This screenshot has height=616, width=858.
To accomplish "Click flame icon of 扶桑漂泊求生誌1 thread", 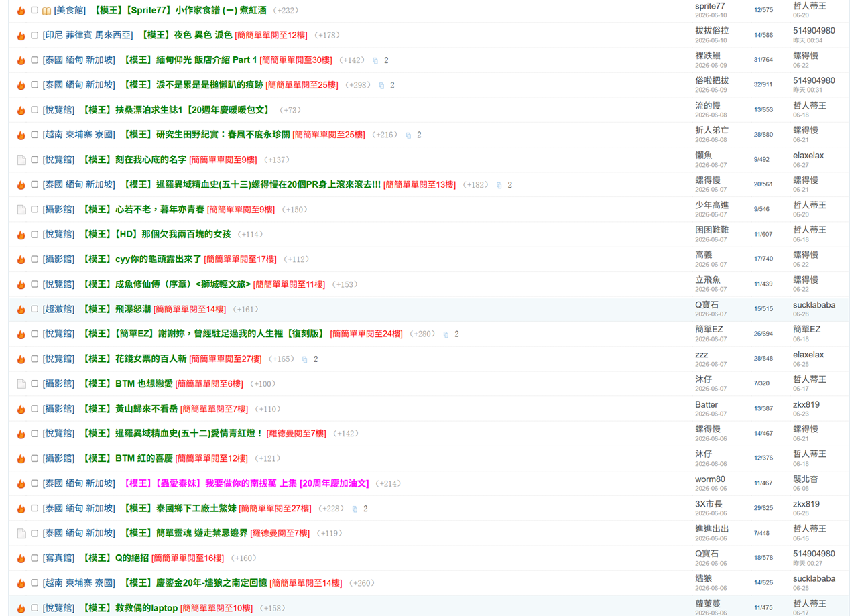I will click(21, 110).
